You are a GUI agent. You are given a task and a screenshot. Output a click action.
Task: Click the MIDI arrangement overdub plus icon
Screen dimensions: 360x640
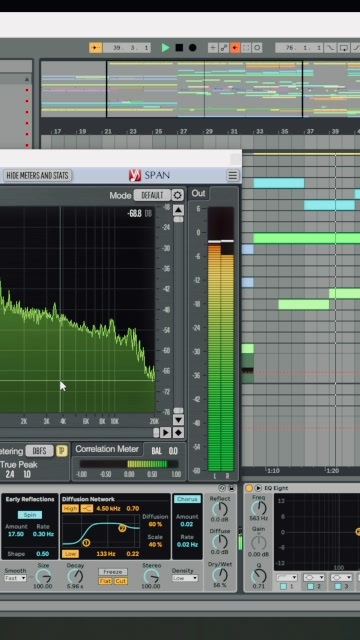point(213,48)
